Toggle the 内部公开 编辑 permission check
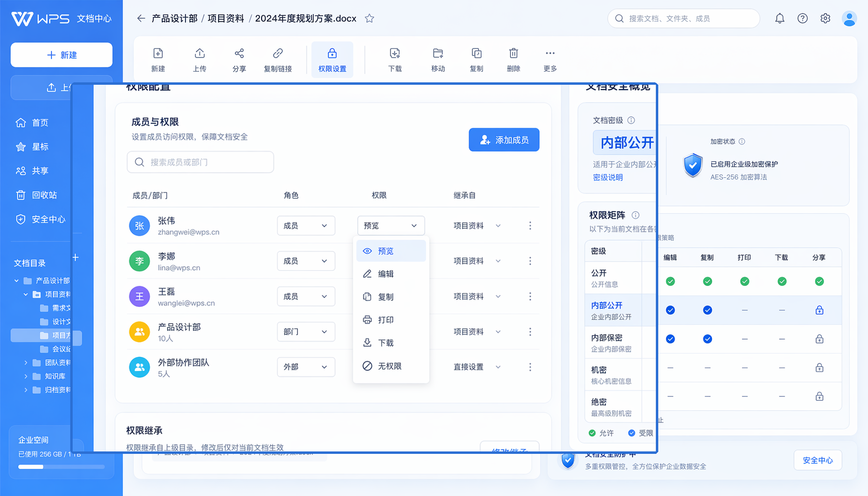 click(x=670, y=310)
